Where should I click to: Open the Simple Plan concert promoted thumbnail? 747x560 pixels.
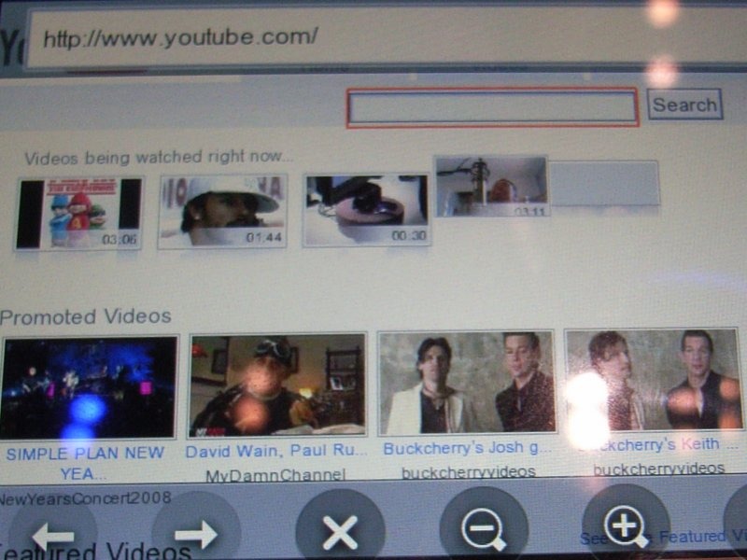click(x=88, y=387)
